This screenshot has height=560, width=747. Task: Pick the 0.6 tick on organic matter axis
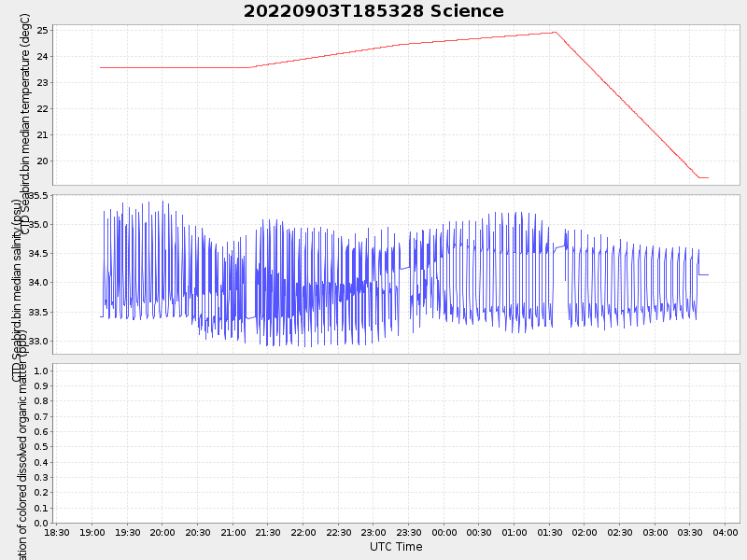(x=41, y=432)
